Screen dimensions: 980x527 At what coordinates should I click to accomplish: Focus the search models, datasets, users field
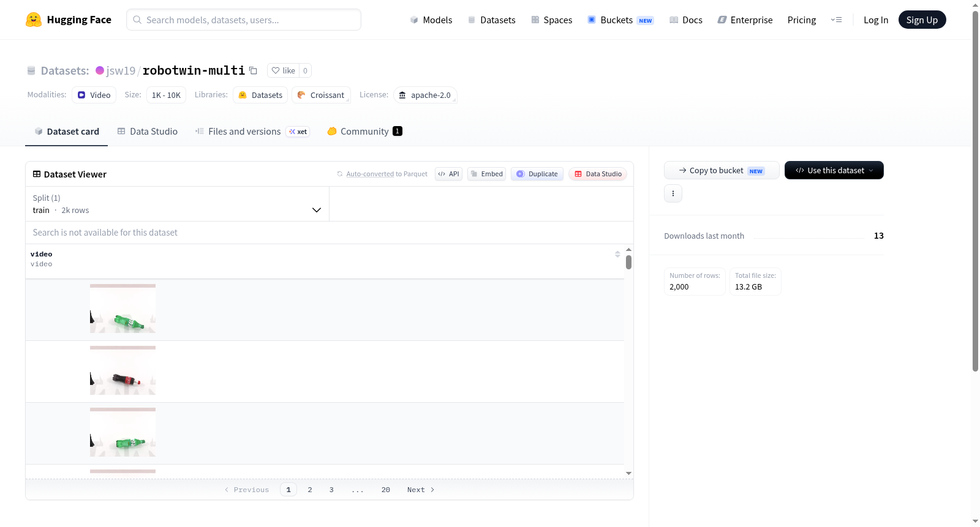pos(244,20)
